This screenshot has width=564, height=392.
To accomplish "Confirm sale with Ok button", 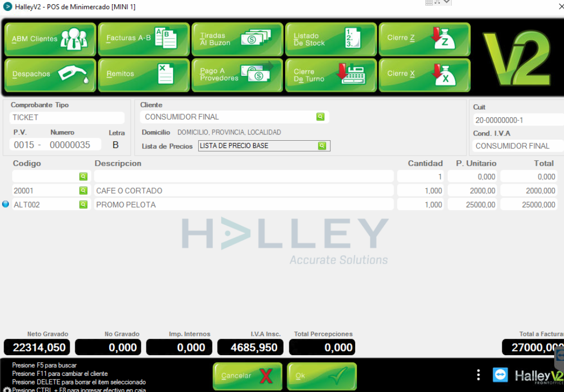I will (322, 376).
